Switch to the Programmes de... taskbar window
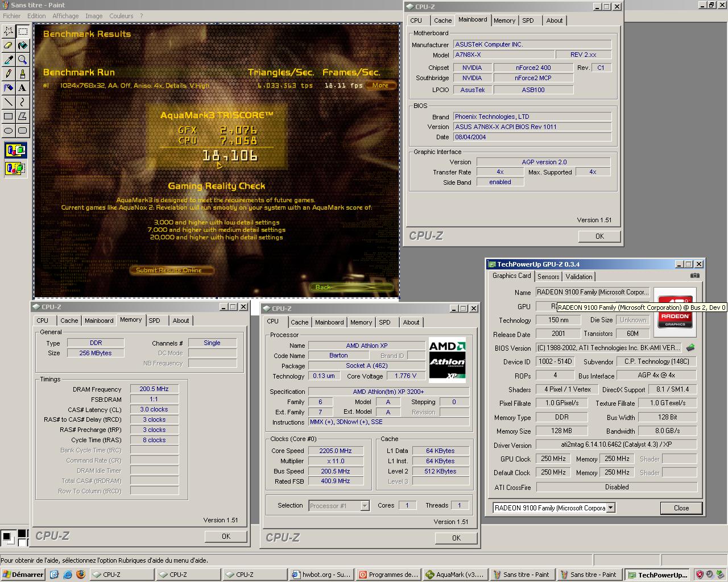 (389, 575)
